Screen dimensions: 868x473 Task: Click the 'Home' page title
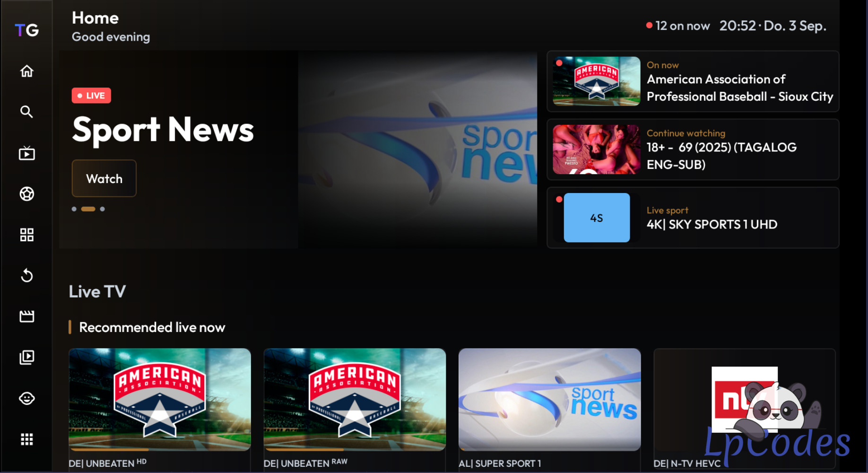(x=95, y=18)
